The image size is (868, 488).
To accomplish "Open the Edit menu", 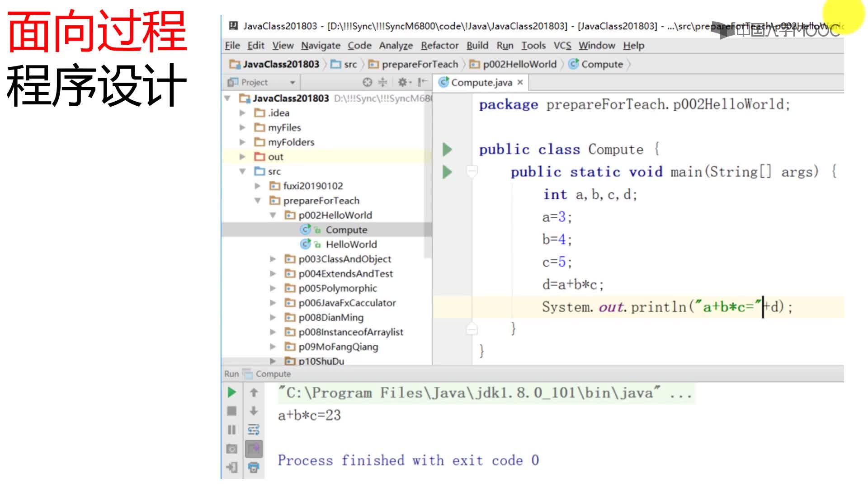I will coord(256,46).
